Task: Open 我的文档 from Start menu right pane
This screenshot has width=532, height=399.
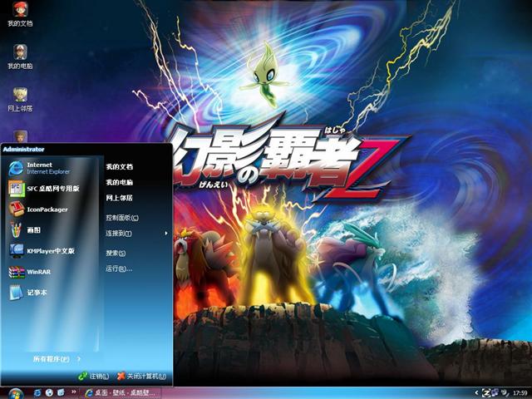Action: 120,166
